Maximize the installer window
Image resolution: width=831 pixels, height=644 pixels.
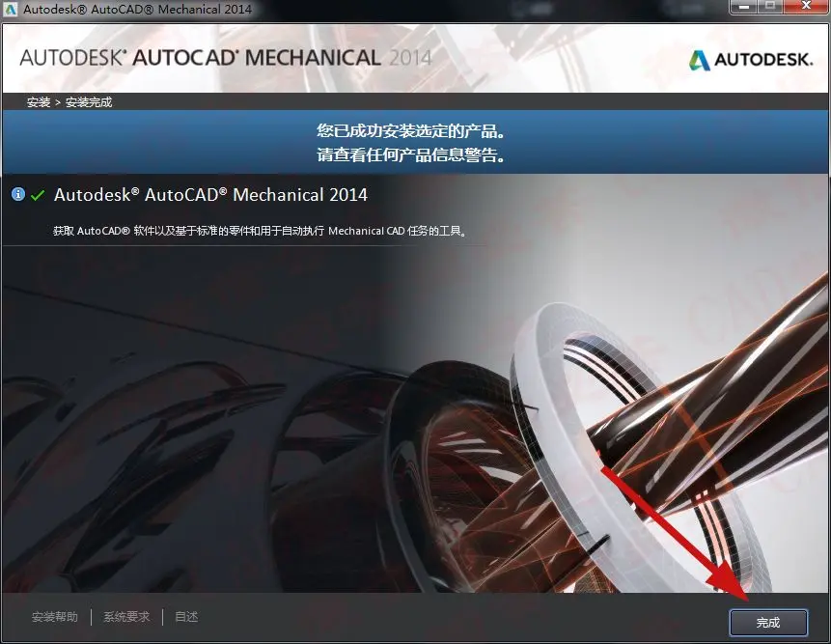(770, 7)
